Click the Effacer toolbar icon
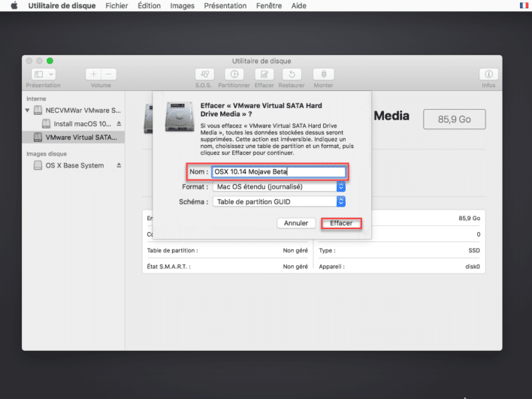The image size is (532, 399). pyautogui.click(x=264, y=74)
